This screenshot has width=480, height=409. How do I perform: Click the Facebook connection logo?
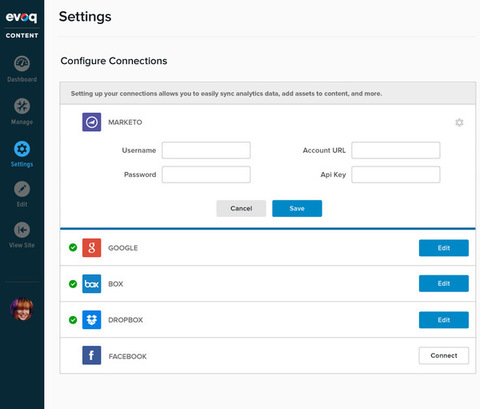[x=92, y=355]
